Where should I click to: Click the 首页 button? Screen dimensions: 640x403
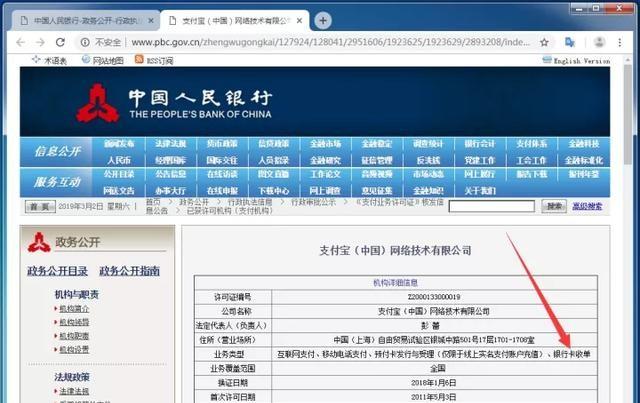point(40,207)
